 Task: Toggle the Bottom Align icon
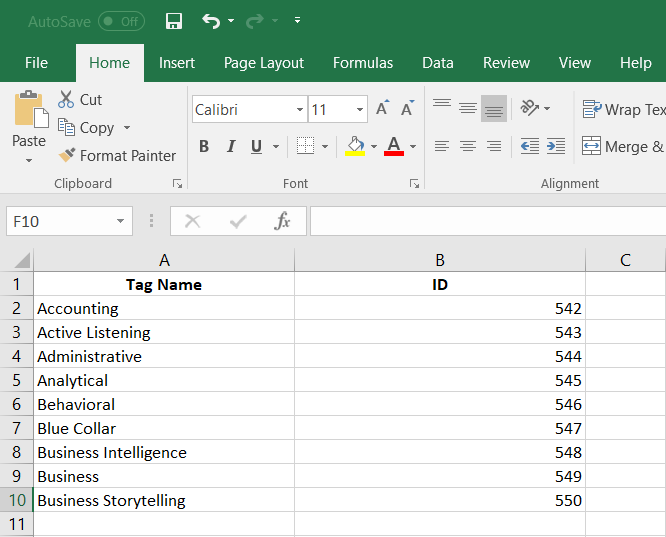click(494, 108)
